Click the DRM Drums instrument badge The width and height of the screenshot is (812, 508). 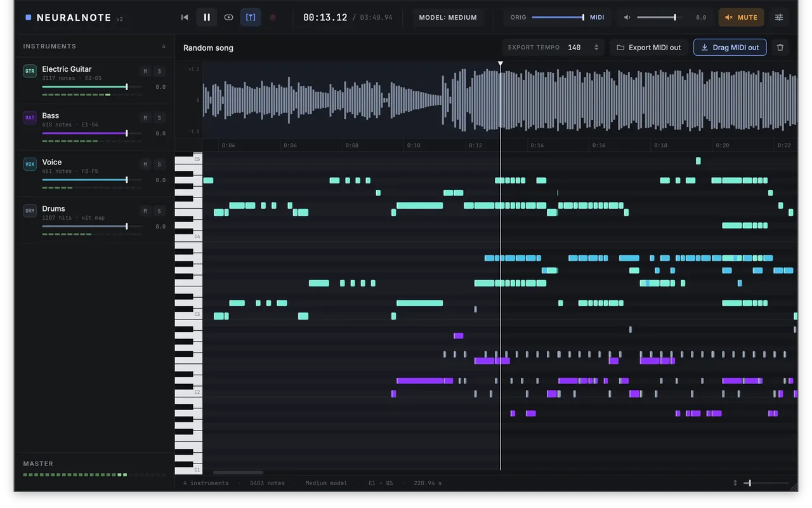30,211
